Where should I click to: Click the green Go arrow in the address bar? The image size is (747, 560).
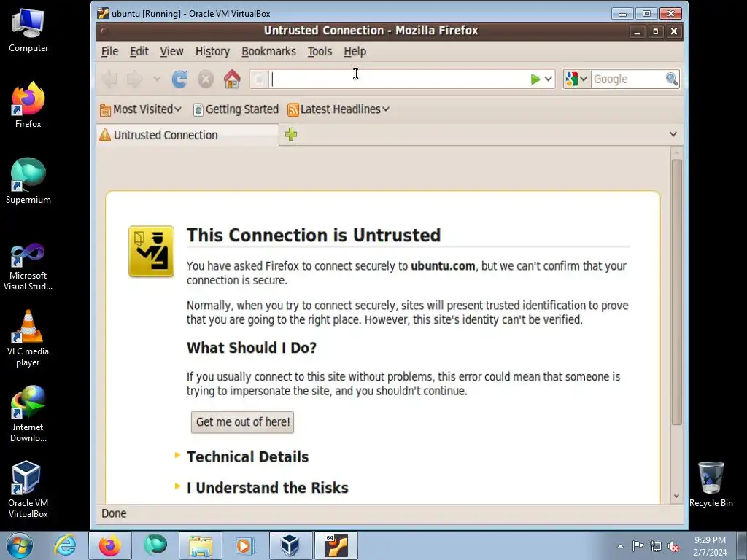pos(535,79)
